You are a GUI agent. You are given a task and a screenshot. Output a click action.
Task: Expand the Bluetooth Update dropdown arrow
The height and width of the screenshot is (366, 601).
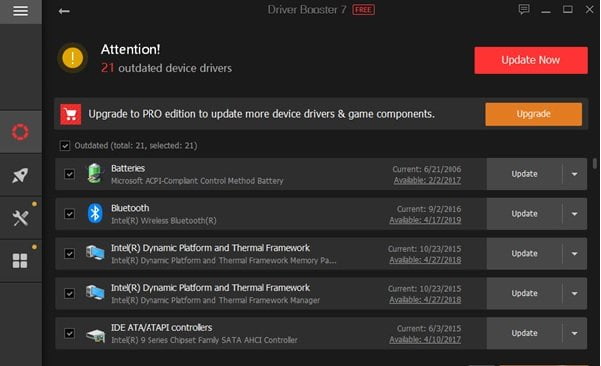point(574,214)
